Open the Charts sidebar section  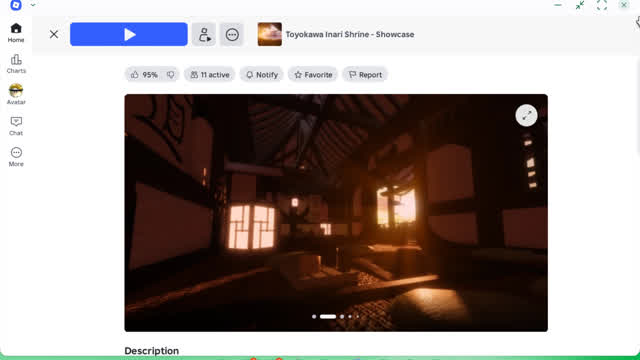[x=16, y=64]
